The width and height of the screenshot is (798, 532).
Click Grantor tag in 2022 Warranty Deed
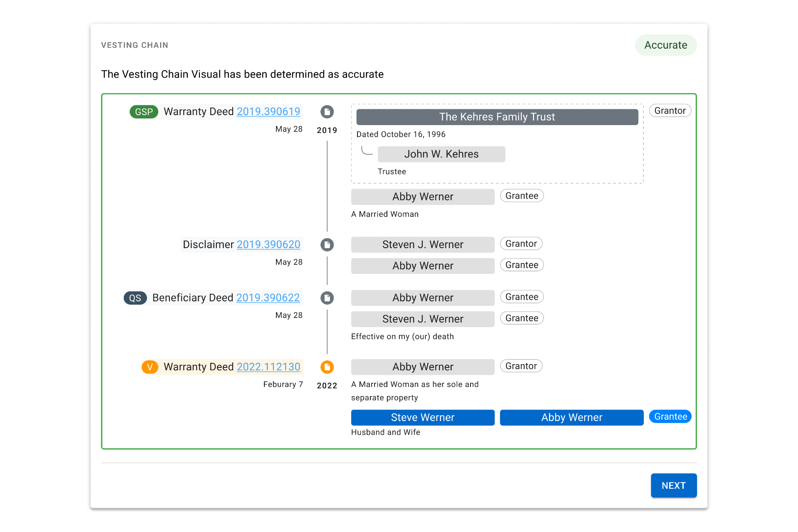521,366
